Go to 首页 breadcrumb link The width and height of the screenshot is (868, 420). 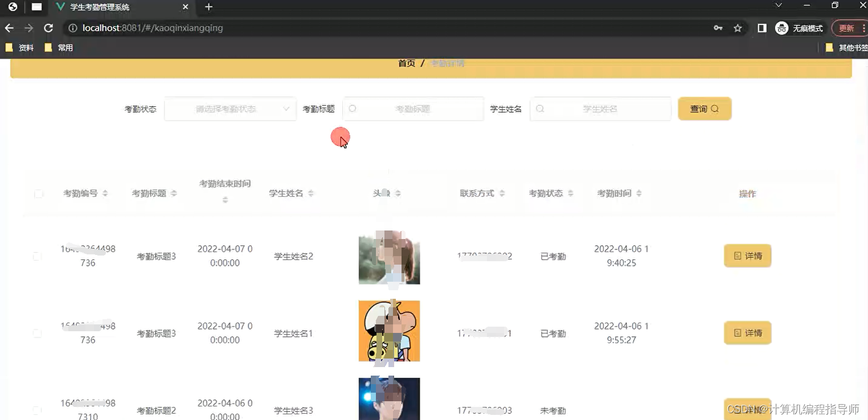(407, 63)
